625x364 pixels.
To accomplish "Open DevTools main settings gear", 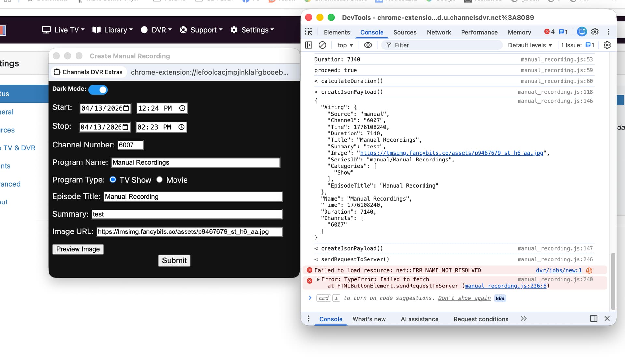I will [x=595, y=32].
